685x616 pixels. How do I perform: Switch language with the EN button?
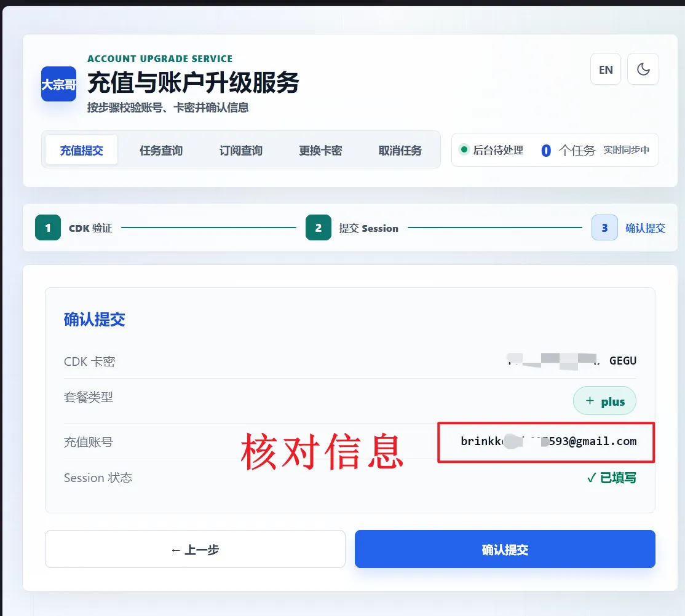coord(606,69)
